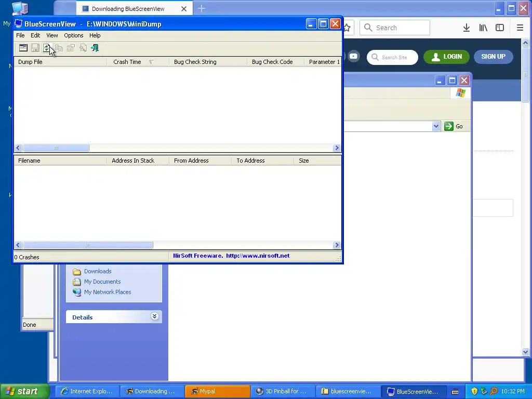Open a new browser tab with plus

point(202,8)
